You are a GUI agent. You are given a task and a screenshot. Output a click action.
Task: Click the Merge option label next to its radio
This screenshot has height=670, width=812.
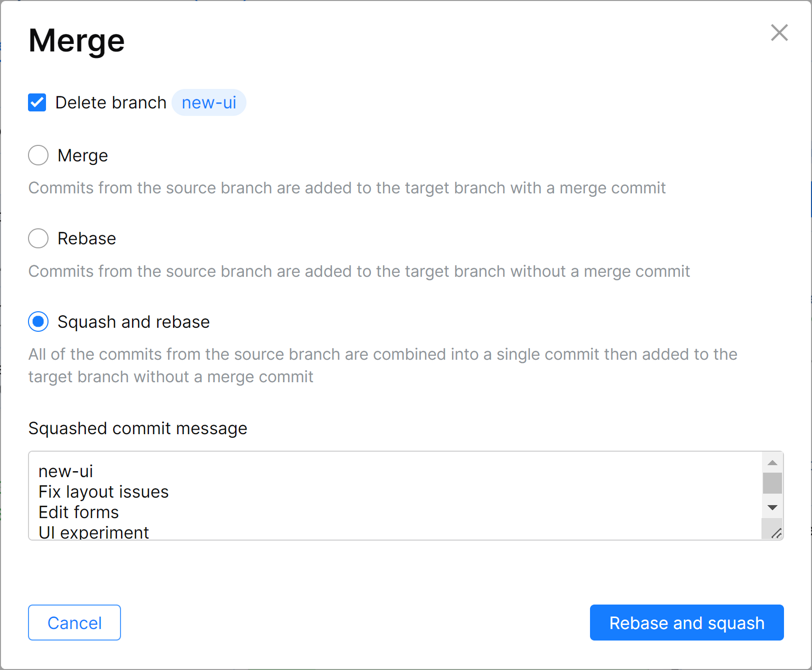tap(82, 155)
